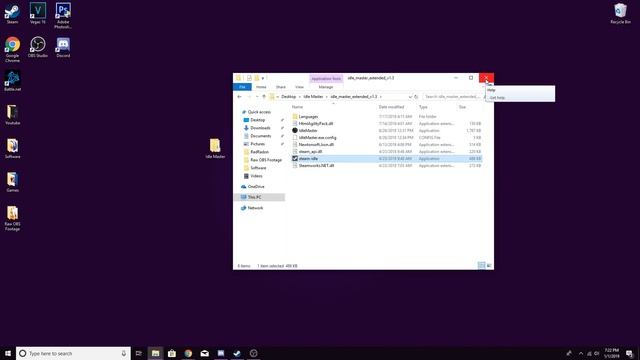Open OneDrive in the navigation pane

(256, 187)
